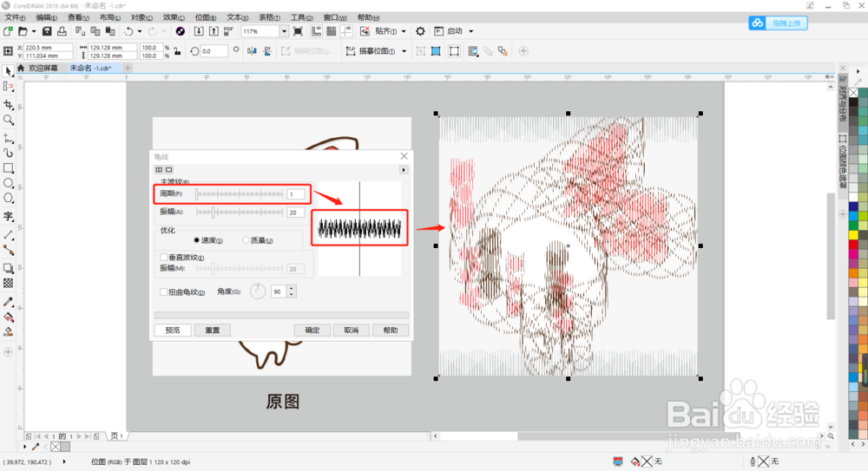The height and width of the screenshot is (471, 868).
Task: Click the Publish to PDF icon
Action: point(228,31)
